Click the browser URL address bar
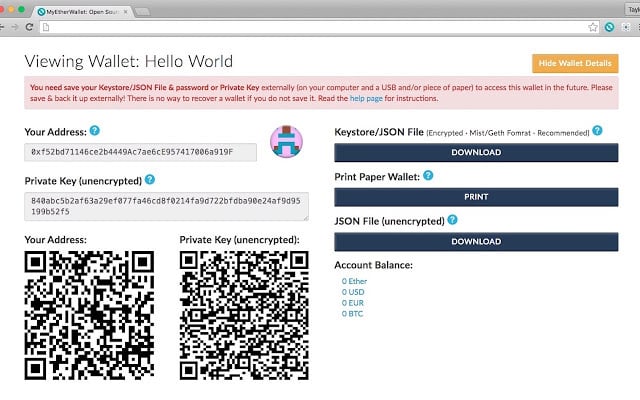 (318, 27)
